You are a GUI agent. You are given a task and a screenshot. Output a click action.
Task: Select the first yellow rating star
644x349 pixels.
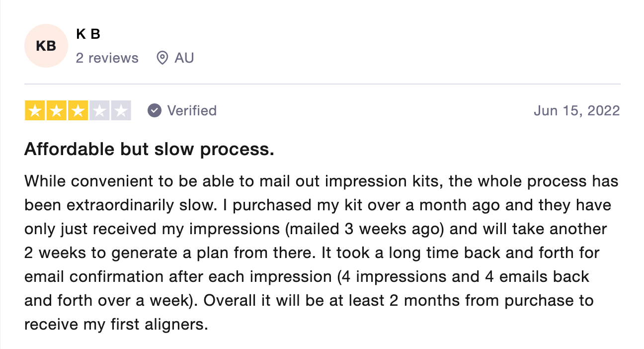[35, 111]
